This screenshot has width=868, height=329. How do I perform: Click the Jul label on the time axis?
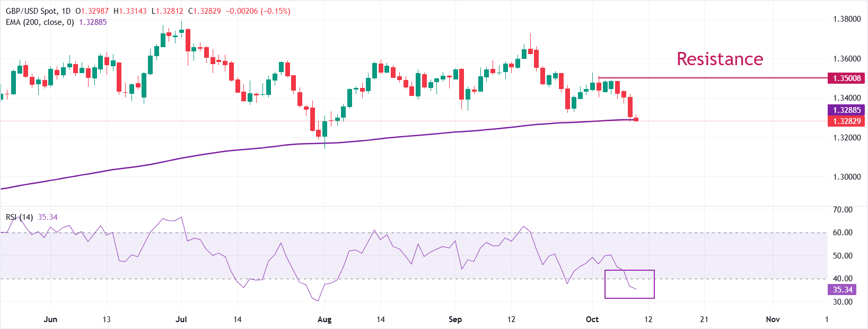click(181, 319)
